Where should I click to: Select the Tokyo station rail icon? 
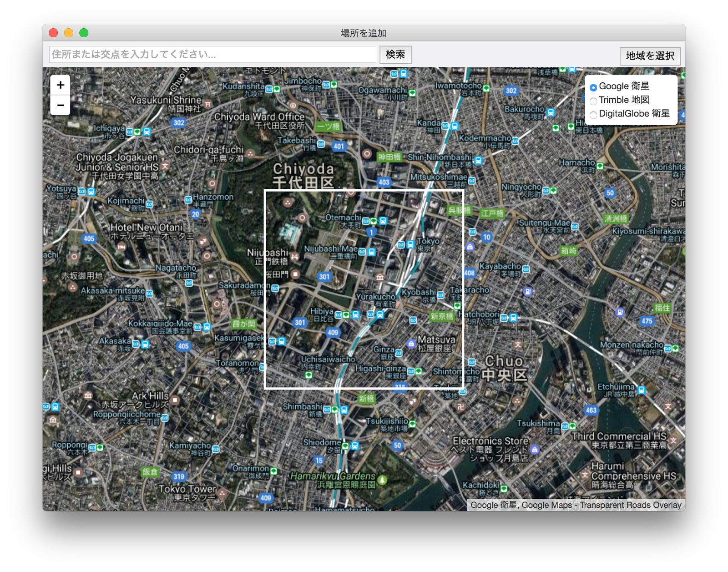410,245
